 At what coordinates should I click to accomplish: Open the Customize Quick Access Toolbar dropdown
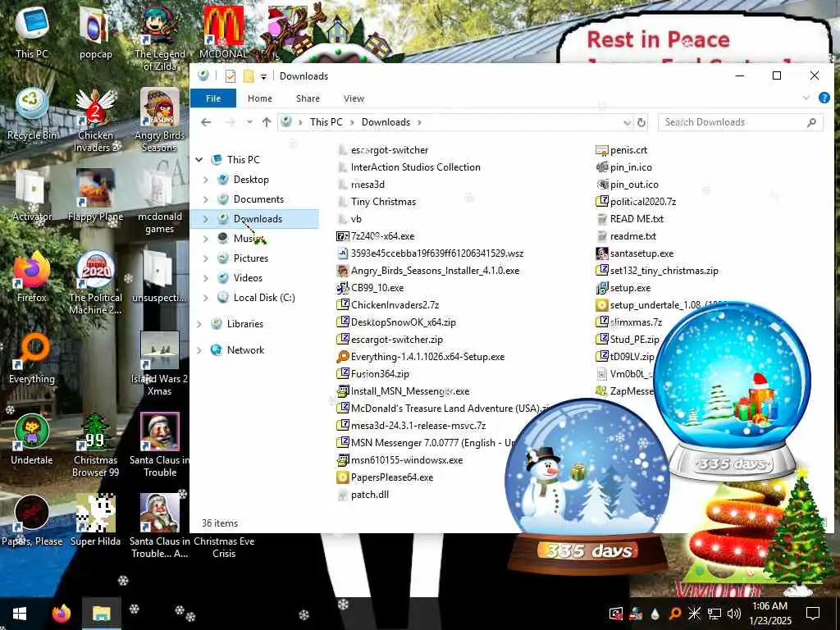(263, 76)
